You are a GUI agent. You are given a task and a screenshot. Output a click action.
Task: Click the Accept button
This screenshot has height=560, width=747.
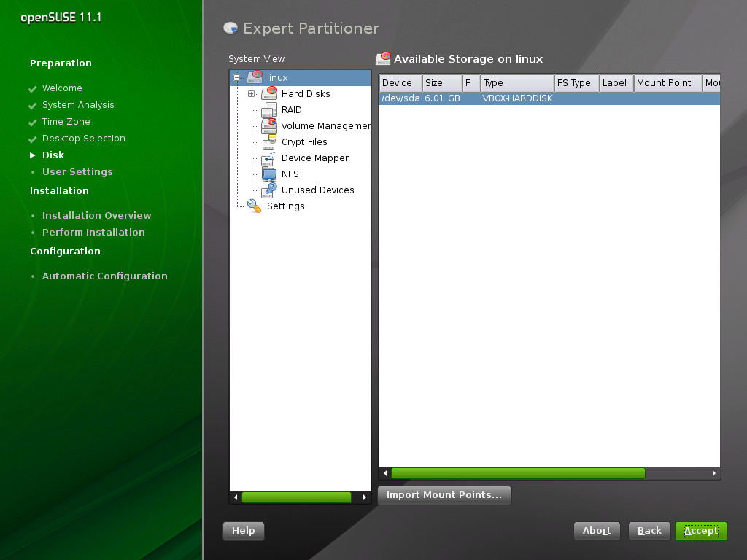tap(700, 531)
